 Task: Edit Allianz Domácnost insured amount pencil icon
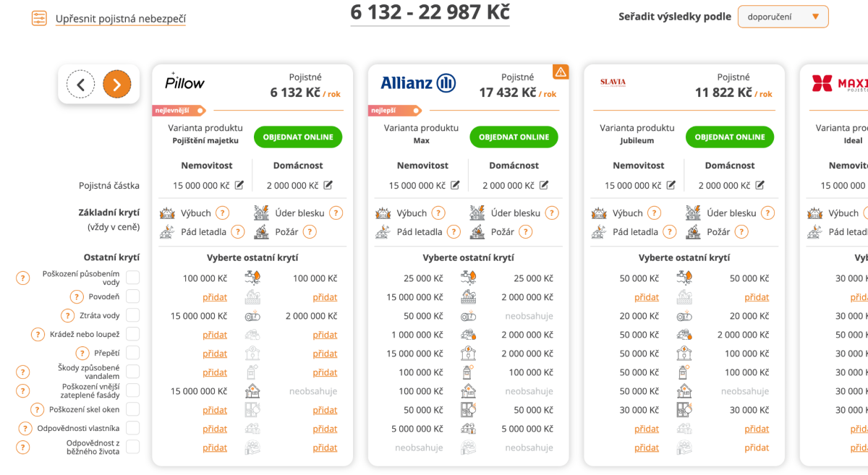544,186
